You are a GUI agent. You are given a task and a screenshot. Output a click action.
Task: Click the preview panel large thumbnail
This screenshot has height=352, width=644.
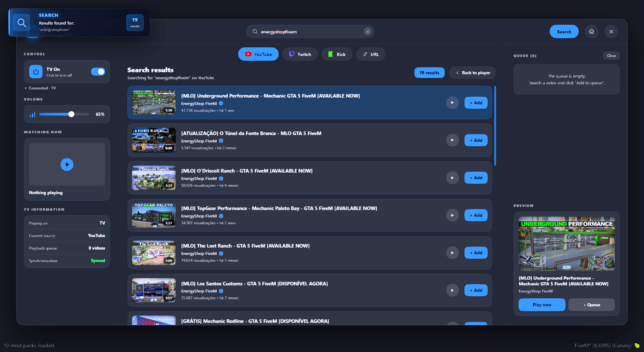click(x=567, y=244)
